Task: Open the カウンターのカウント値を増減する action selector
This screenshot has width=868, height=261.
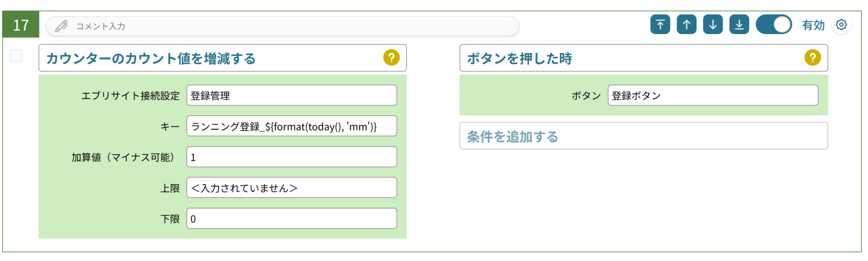Action: coord(212,58)
